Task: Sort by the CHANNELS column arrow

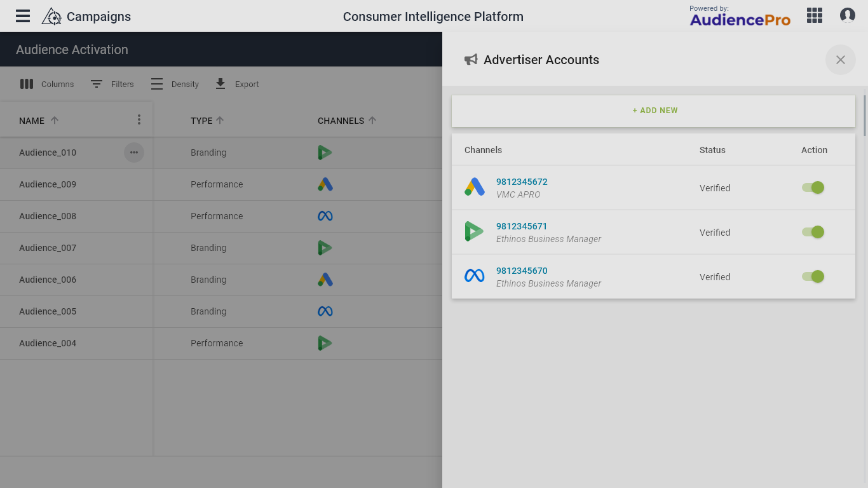Action: coord(372,120)
